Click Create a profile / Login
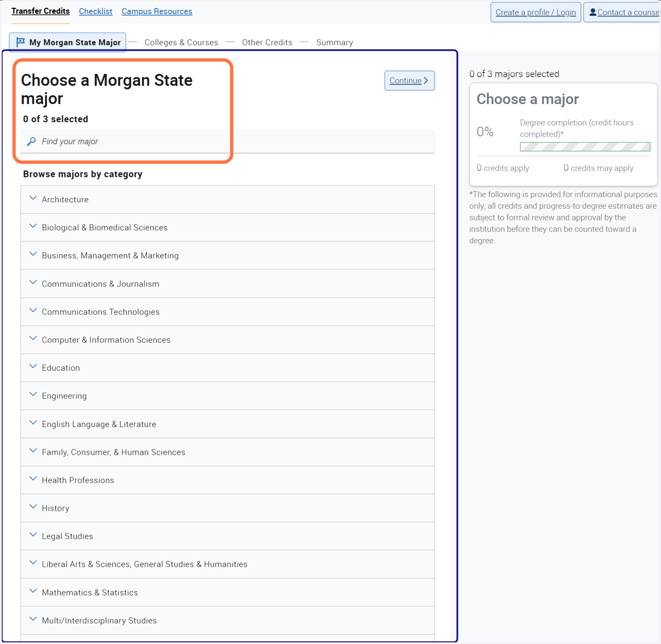Screen dimensions: 661x644 coord(536,12)
